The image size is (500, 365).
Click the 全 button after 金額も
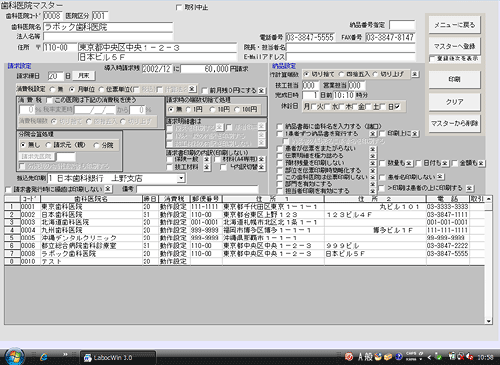click(481, 163)
